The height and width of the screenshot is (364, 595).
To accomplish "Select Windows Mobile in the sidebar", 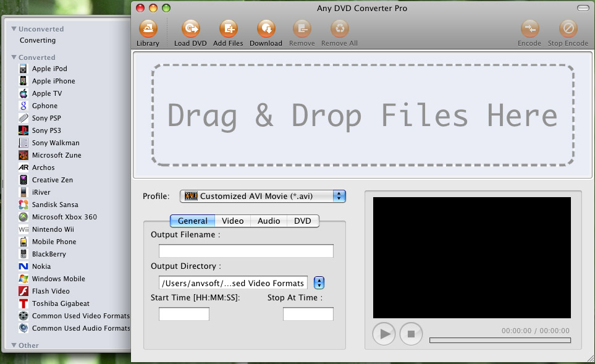I will click(59, 279).
